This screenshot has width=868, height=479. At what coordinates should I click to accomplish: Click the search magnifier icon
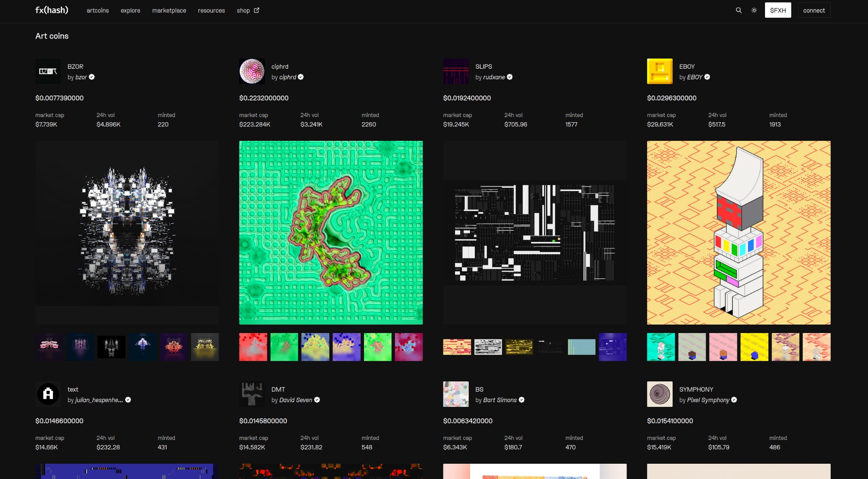tap(738, 10)
